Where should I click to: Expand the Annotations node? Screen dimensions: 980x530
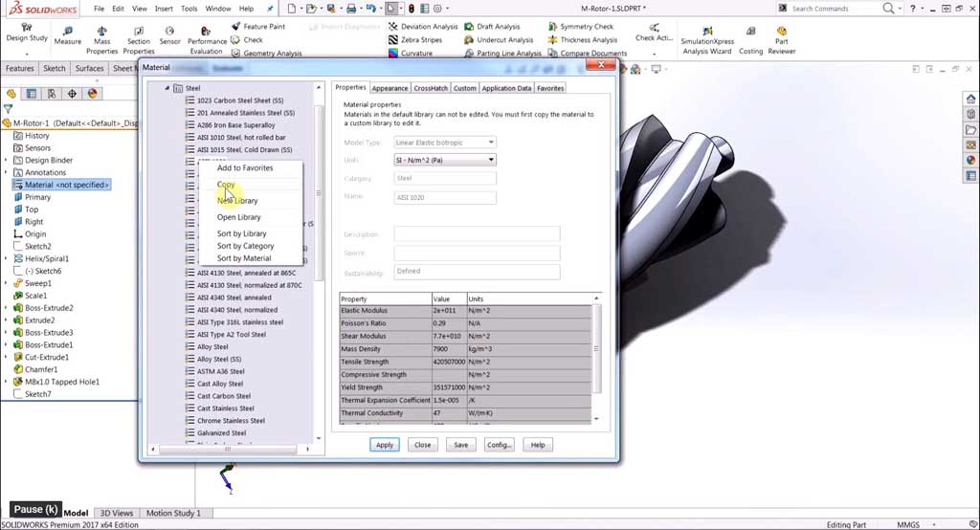pyautogui.click(x=7, y=172)
